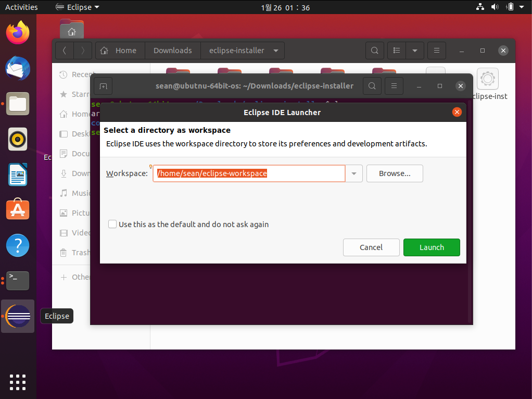The image size is (532, 399).
Task: Toggle list view in the Files window
Action: tap(397, 51)
